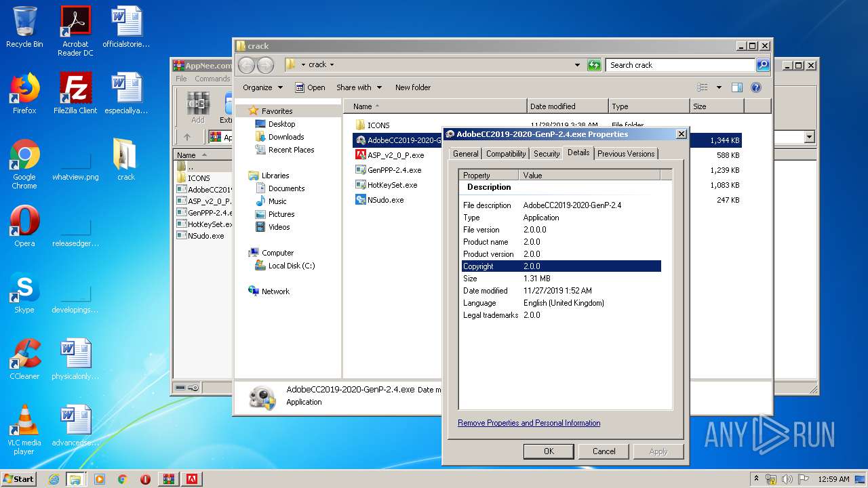Open VLC media player desktop shortcut
The height and width of the screenshot is (488, 868).
coord(24,430)
